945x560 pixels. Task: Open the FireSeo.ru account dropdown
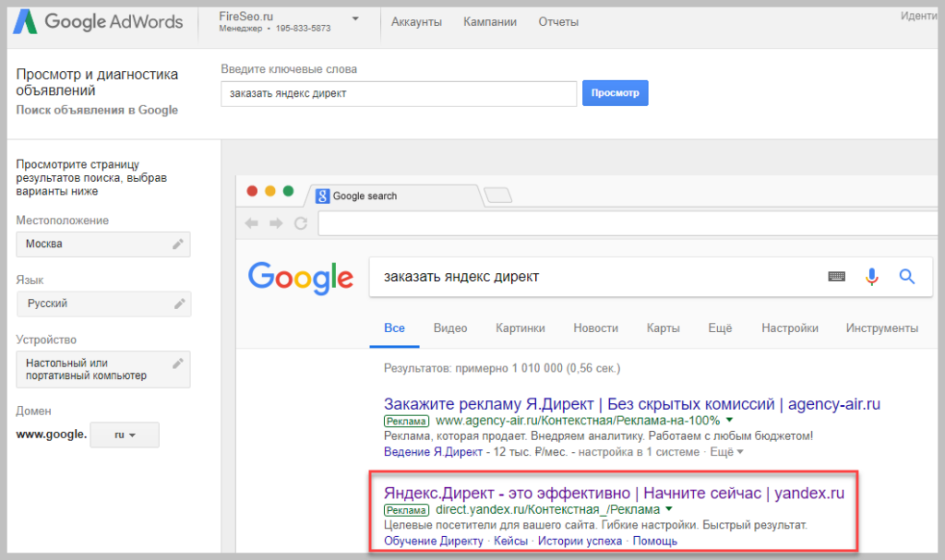355,19
